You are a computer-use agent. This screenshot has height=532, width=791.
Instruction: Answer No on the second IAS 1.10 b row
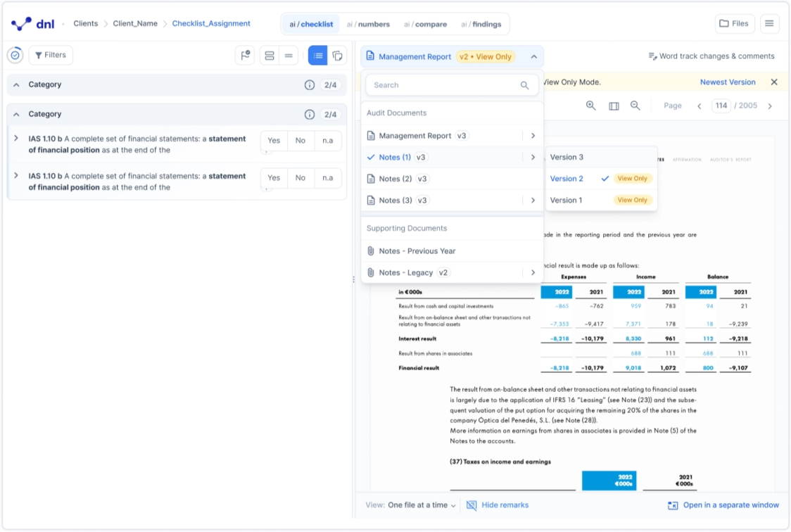pyautogui.click(x=300, y=178)
